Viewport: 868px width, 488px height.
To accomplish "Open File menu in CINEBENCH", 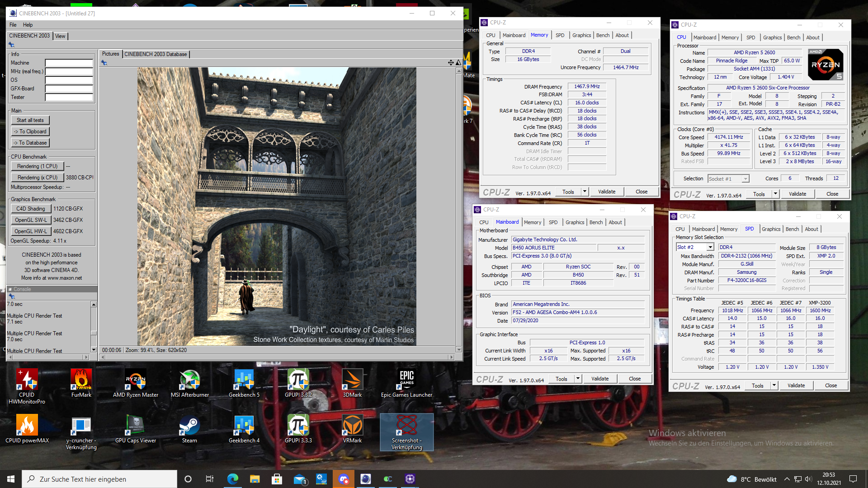I will [13, 25].
